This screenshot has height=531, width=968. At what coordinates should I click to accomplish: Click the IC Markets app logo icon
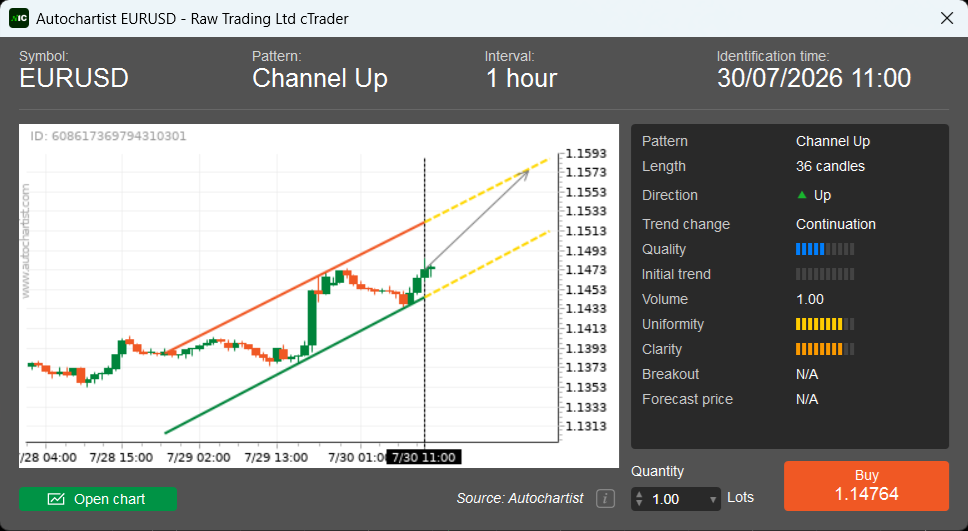[19, 19]
